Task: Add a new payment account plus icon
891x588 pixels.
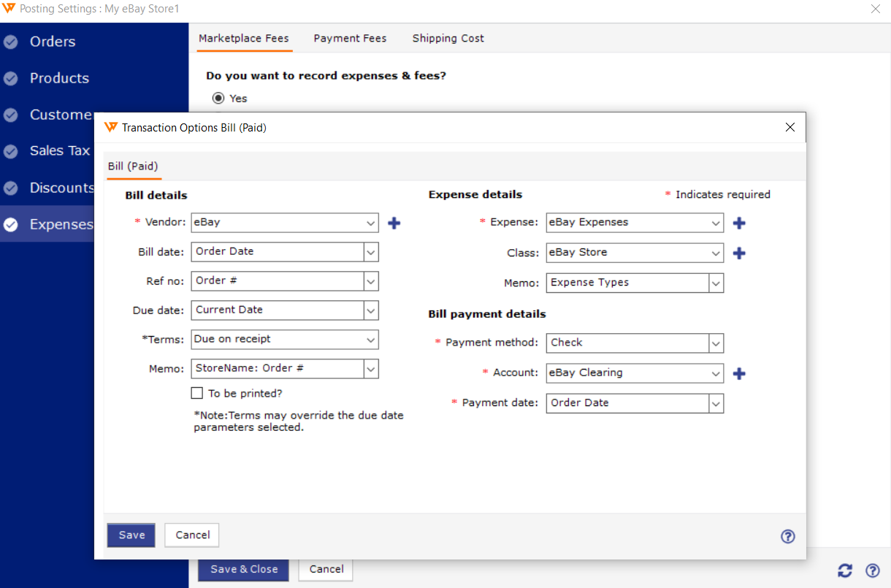Action: click(x=739, y=373)
